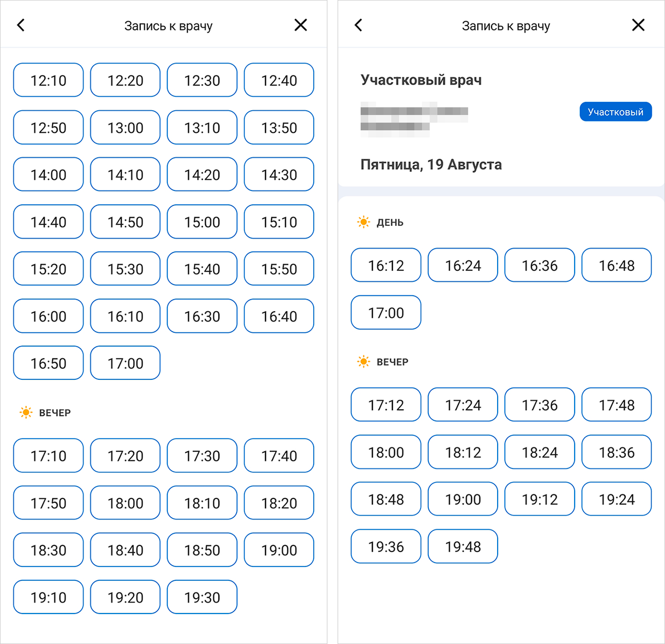Click the Пятница, 19 Августа date heading
Screen dimensions: 665x644
click(431, 164)
